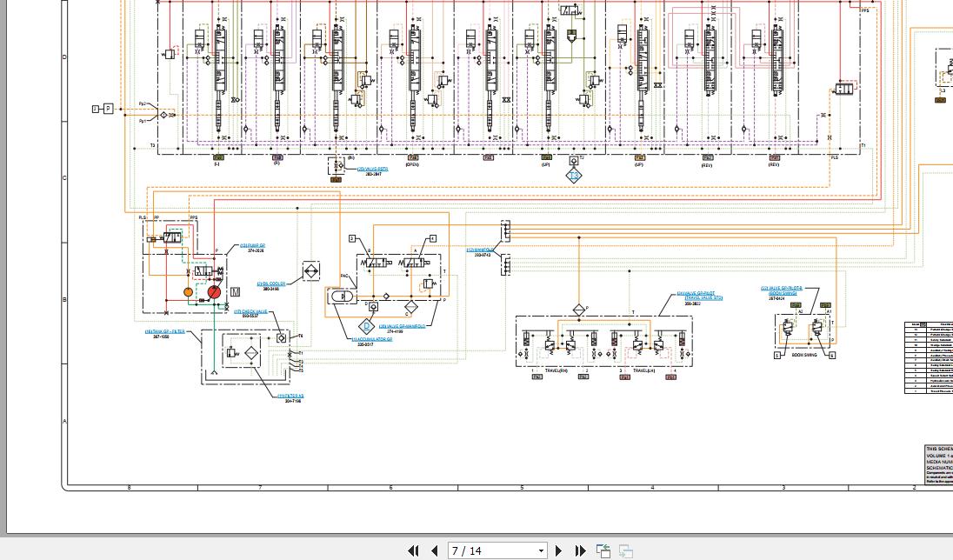Jump to the last page of the document

(x=580, y=550)
